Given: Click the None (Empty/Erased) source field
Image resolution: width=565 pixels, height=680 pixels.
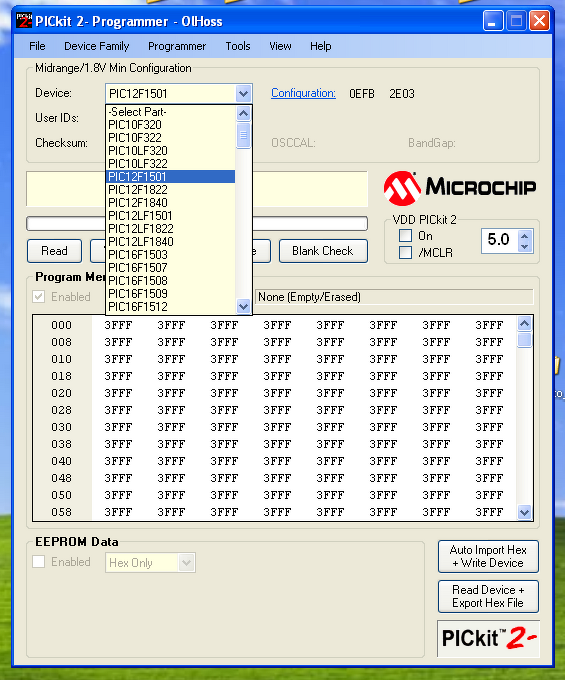Looking at the screenshot, I should (394, 297).
